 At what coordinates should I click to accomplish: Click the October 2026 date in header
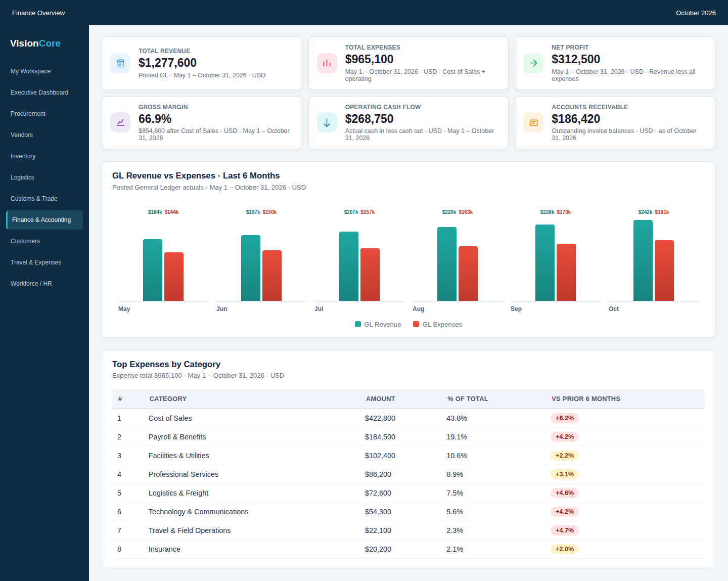pos(696,13)
